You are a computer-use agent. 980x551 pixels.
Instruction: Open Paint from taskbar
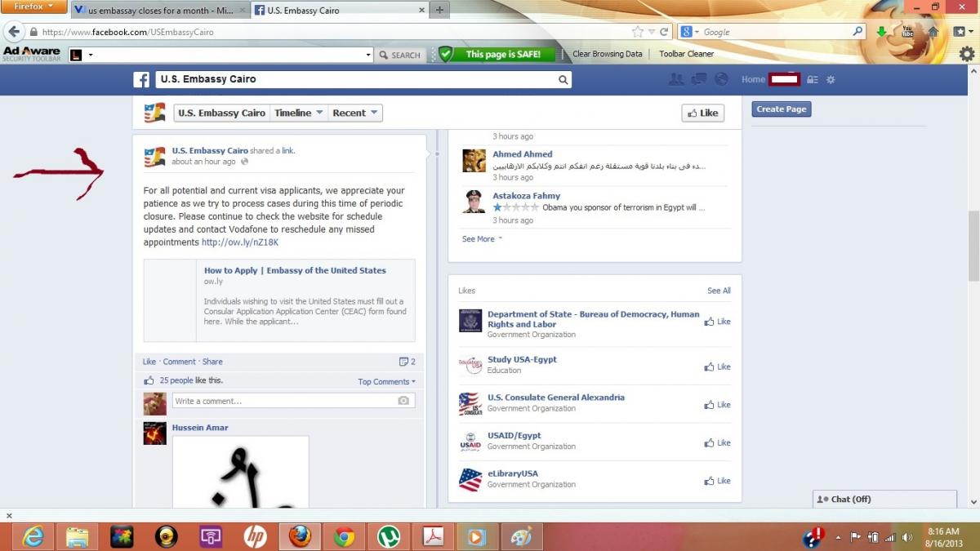[520, 536]
